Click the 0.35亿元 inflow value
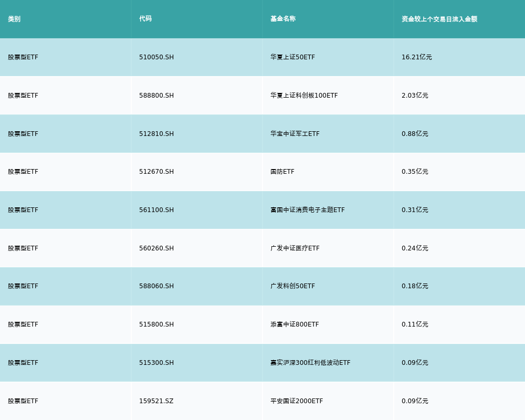Viewport: 525px width, 420px height. tap(415, 172)
